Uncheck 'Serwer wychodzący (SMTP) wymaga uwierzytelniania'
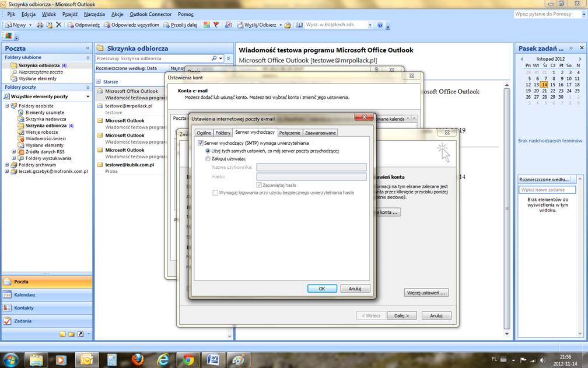This screenshot has height=368, width=588. tap(201, 143)
